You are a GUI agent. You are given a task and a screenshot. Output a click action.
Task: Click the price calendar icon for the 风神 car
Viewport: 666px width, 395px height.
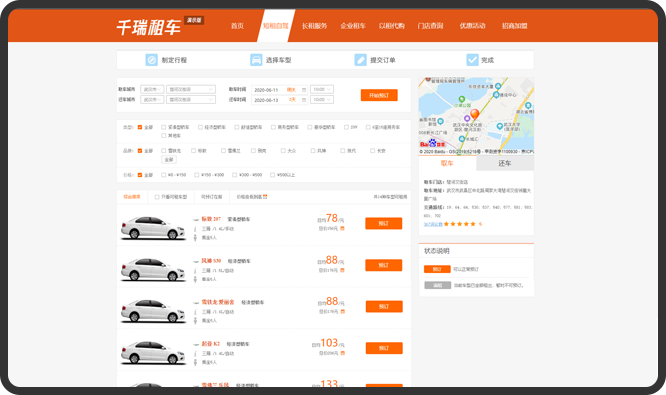pyautogui.click(x=342, y=270)
